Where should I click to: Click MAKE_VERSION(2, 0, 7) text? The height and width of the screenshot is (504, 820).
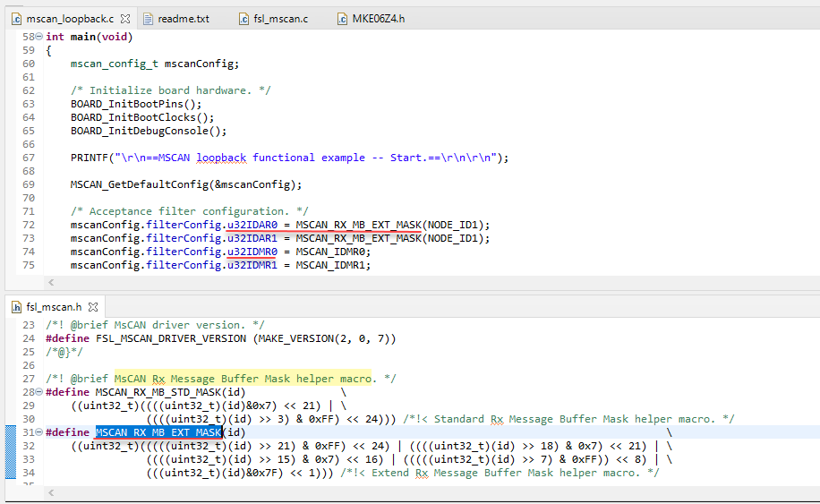324,338
